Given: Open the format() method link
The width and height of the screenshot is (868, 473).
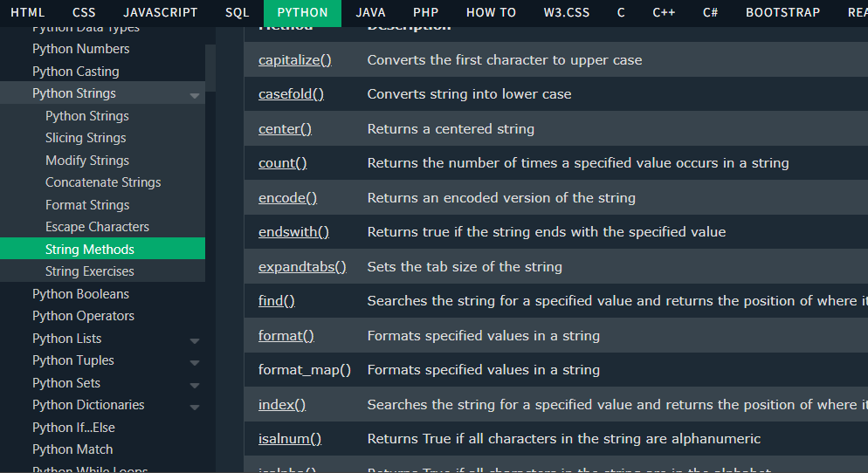Looking at the screenshot, I should tap(286, 336).
